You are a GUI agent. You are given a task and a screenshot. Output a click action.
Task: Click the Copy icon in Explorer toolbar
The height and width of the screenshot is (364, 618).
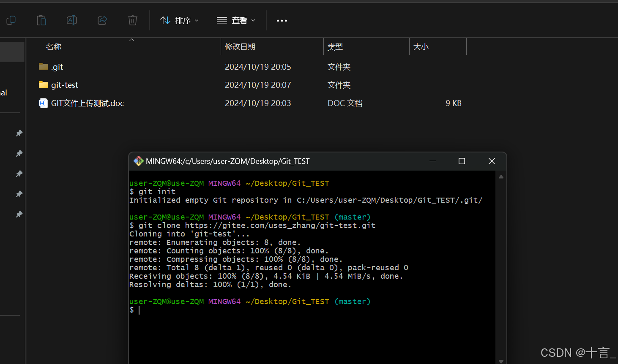tap(11, 20)
